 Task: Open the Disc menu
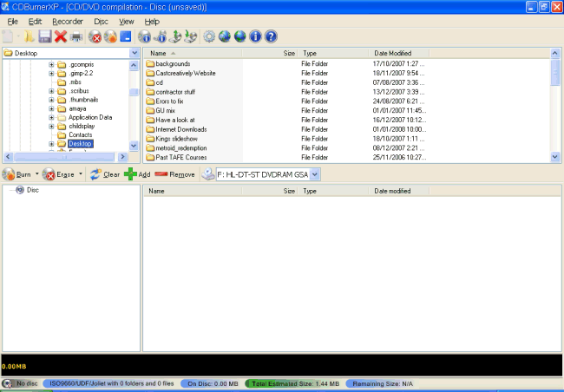pos(101,22)
